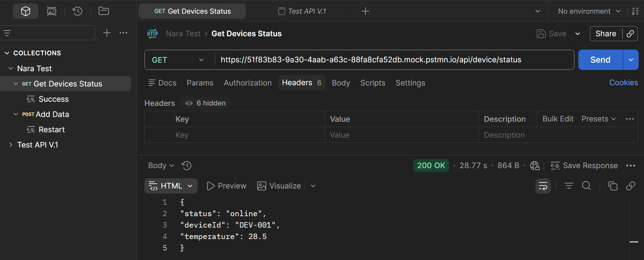Open the Authorization tab
644x260 pixels.
click(x=248, y=83)
